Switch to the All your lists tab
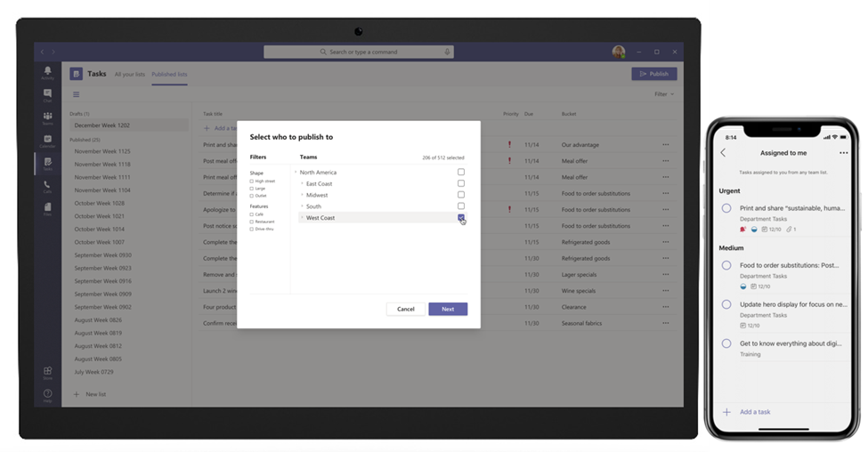The width and height of the screenshot is (868, 452). tap(129, 75)
